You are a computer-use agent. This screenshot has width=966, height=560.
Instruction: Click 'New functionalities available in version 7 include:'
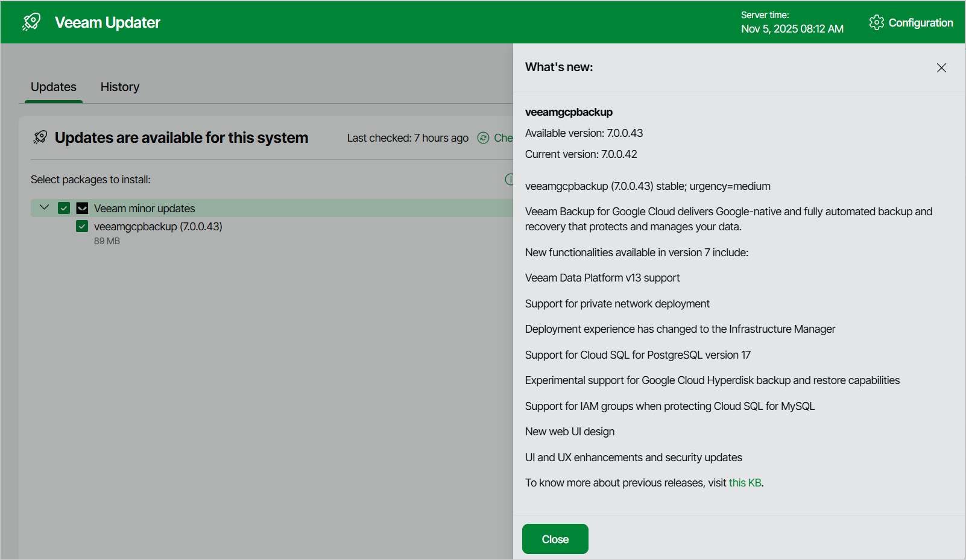pos(637,253)
